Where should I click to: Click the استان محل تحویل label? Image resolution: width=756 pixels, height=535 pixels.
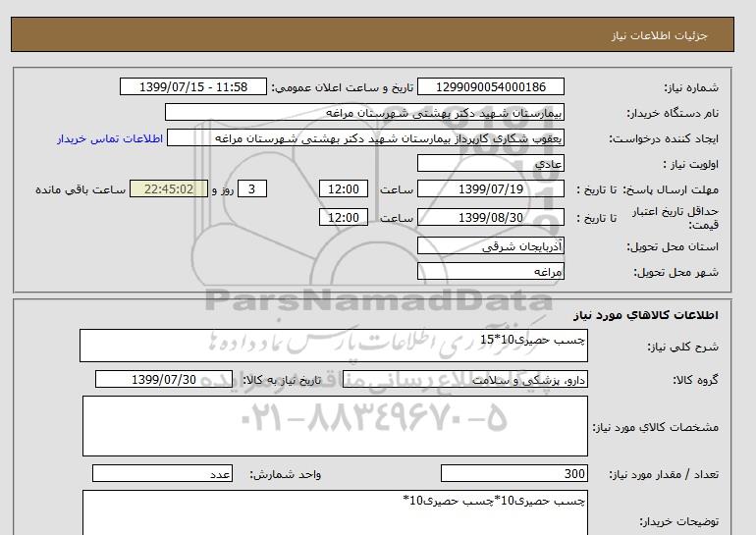pos(673,246)
